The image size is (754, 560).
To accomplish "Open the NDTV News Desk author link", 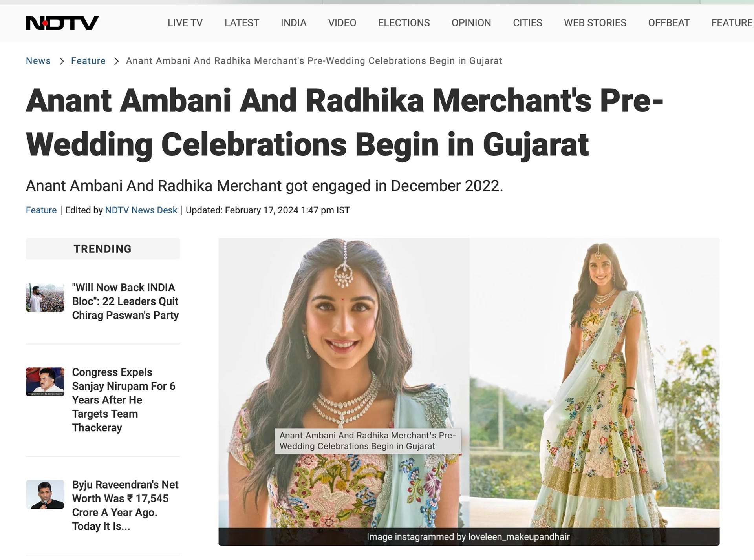I will tap(141, 210).
